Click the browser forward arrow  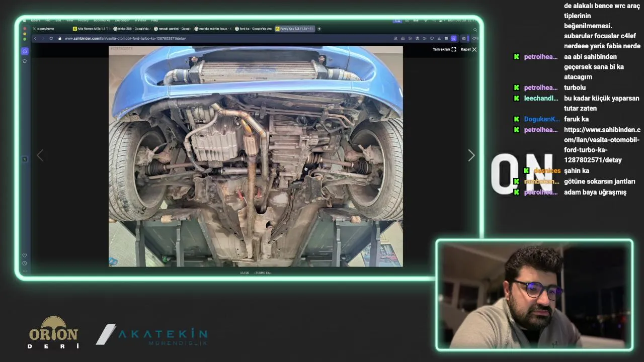[43, 38]
